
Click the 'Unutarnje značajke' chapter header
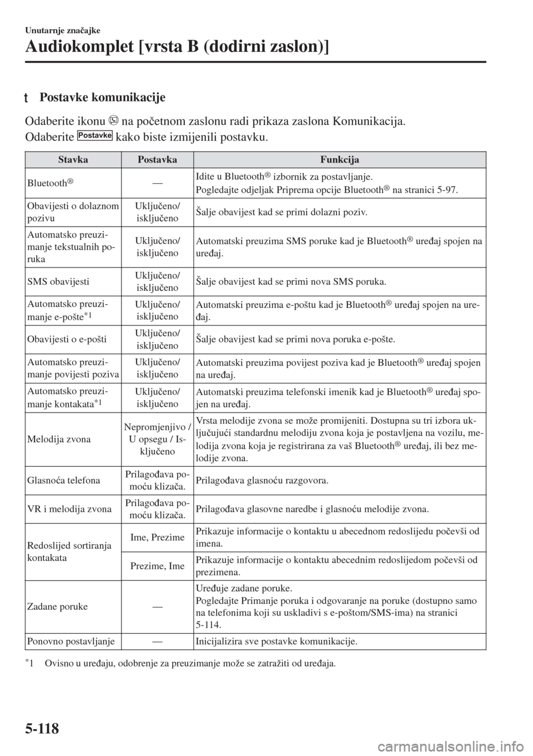click(63, 31)
